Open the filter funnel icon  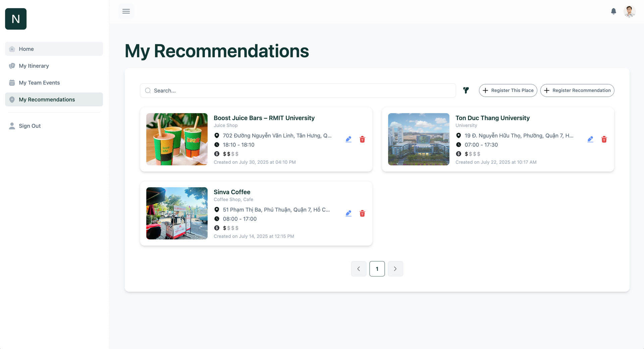tap(466, 90)
